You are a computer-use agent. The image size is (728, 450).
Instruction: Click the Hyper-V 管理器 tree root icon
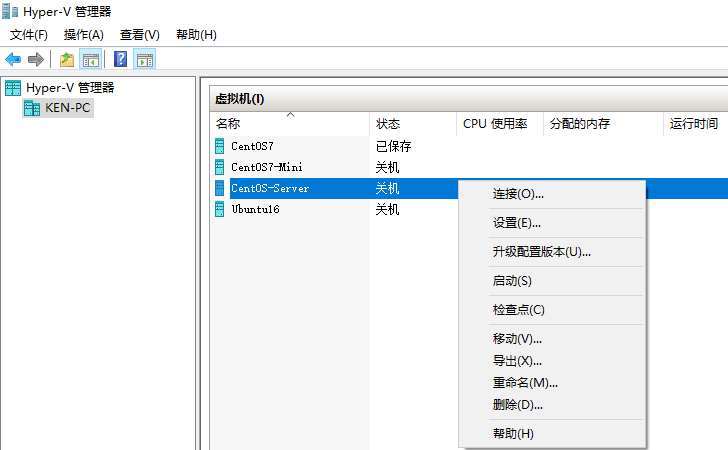click(x=13, y=88)
